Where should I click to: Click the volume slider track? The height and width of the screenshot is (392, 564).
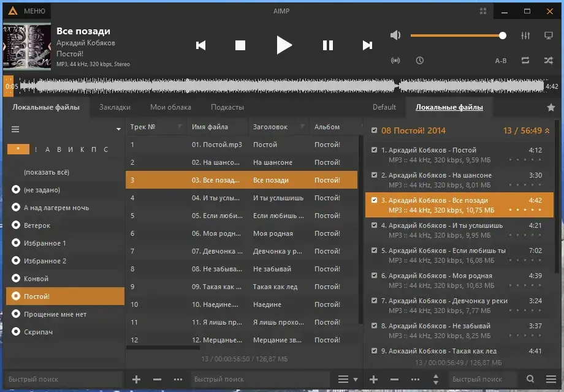click(x=457, y=35)
